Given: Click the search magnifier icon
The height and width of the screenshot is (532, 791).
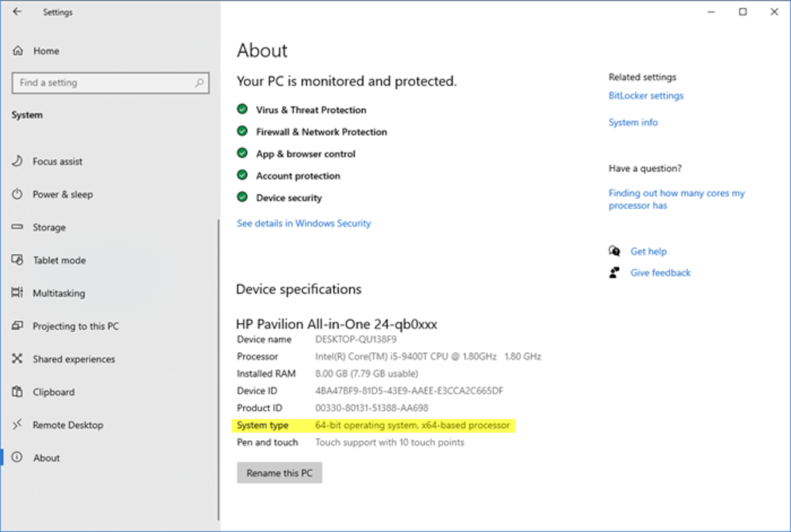Looking at the screenshot, I should click(x=199, y=83).
